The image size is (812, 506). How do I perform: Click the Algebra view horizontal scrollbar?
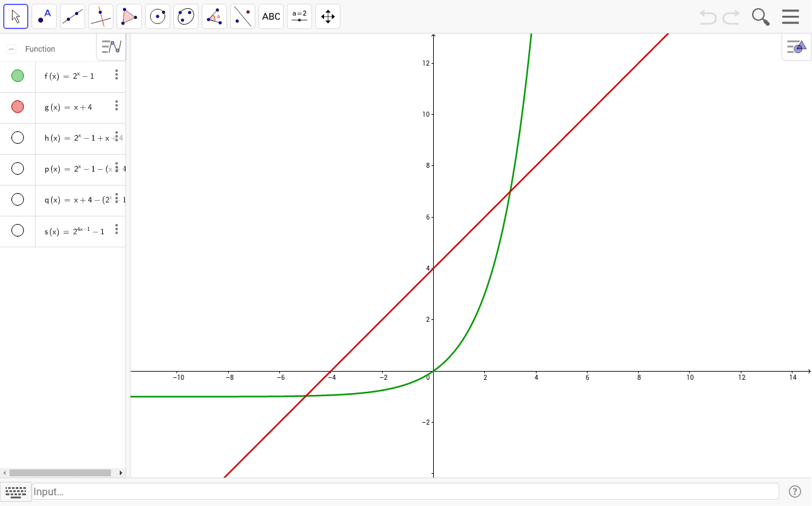point(61,473)
